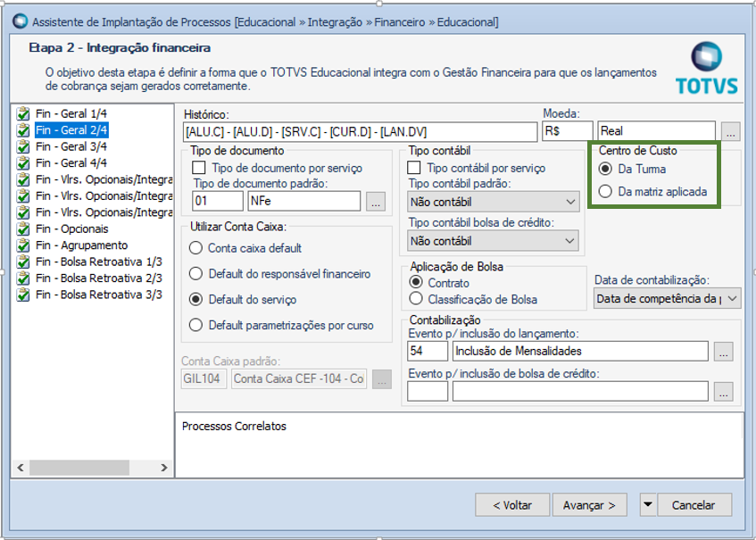
Task: Click the checkmark icon beside Fin - Geral 4/4
Action: click(22, 163)
